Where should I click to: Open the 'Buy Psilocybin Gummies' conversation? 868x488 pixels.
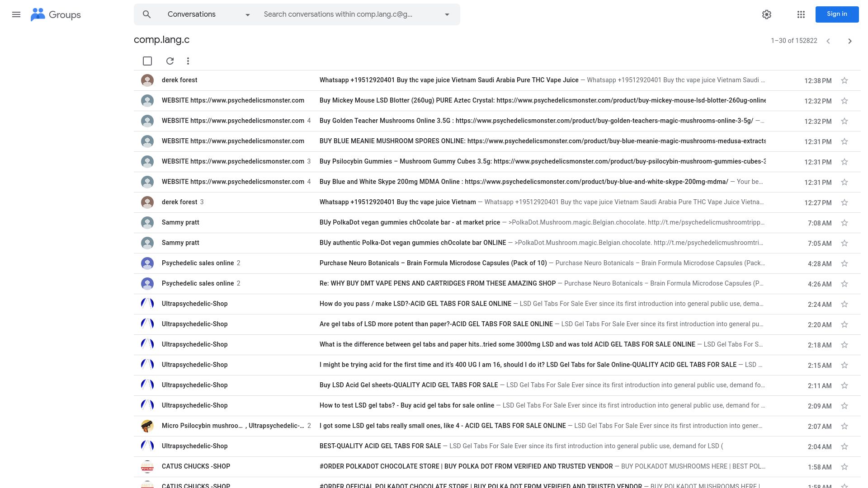coord(497,162)
